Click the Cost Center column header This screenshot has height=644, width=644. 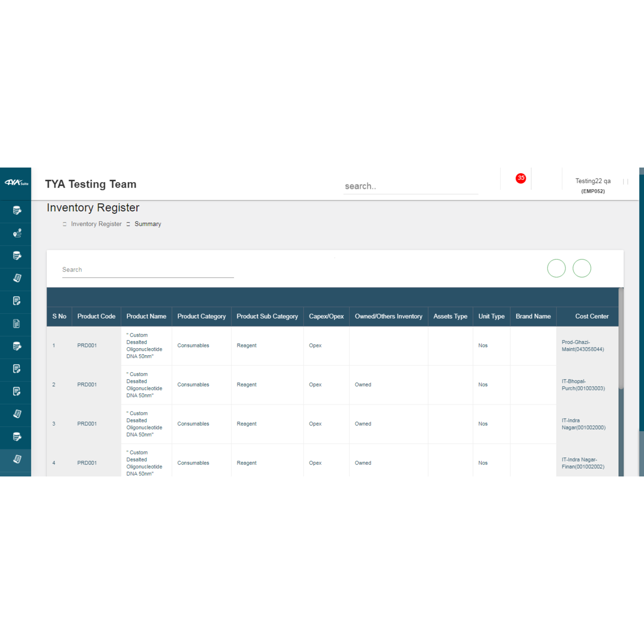(592, 316)
